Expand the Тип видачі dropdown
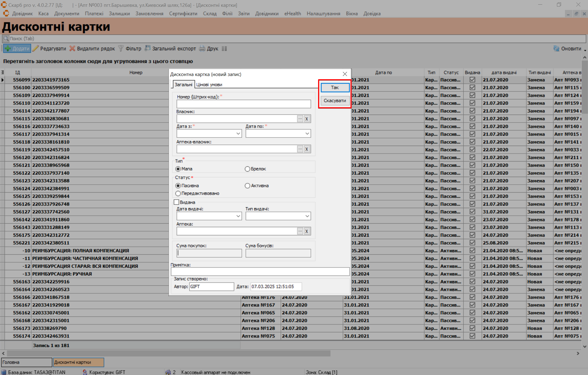Screen dimensions: 588x375 307,216
